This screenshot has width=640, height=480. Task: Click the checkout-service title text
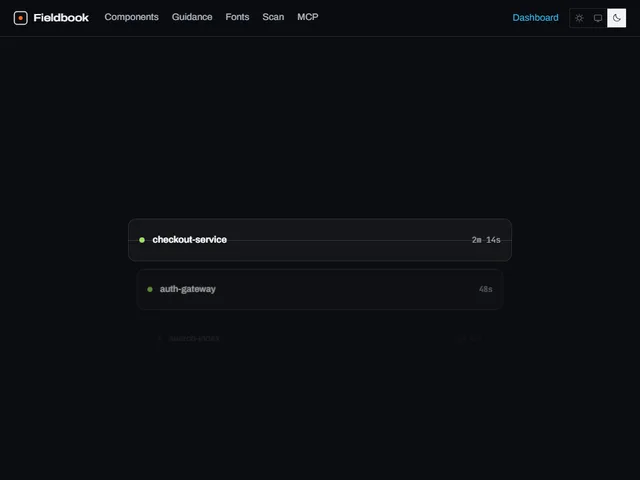coord(189,240)
